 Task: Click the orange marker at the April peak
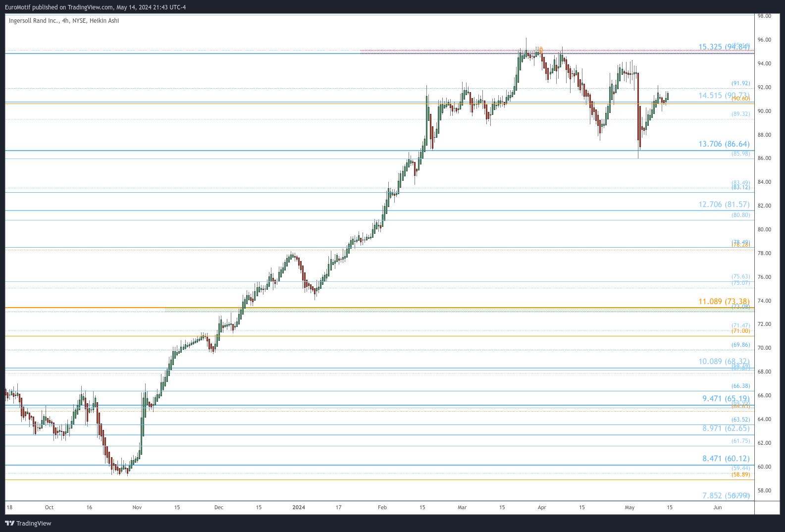coord(541,50)
